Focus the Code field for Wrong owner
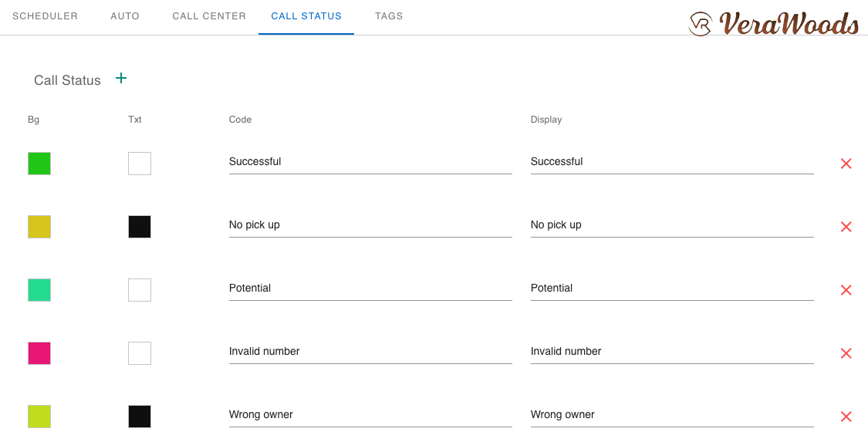This screenshot has height=442, width=868. pyautogui.click(x=370, y=415)
